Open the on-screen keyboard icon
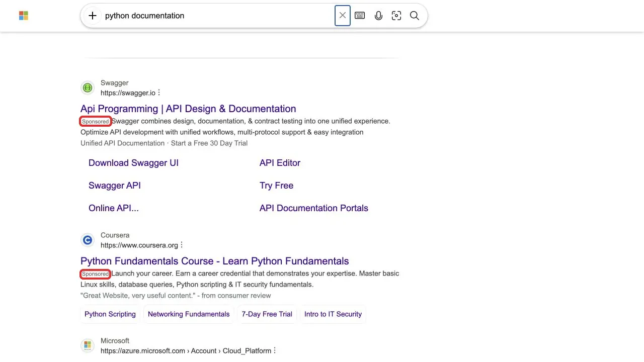The width and height of the screenshot is (644, 362). [360, 16]
